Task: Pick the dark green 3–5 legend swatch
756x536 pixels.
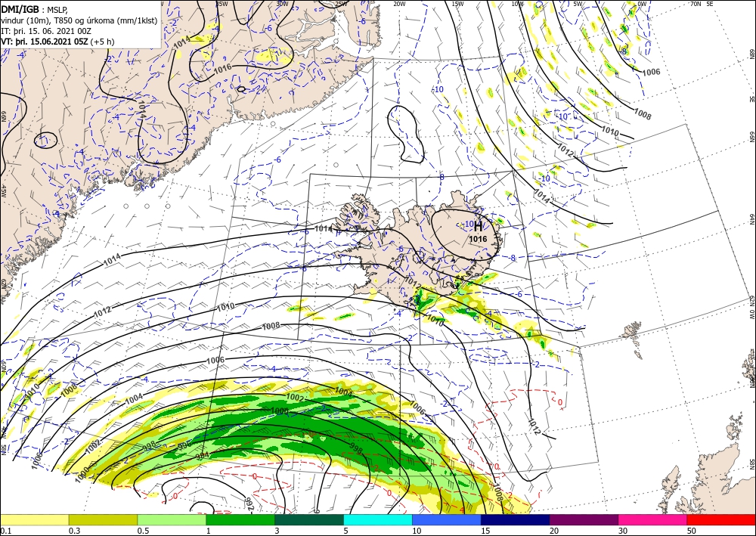Action: coord(309,519)
